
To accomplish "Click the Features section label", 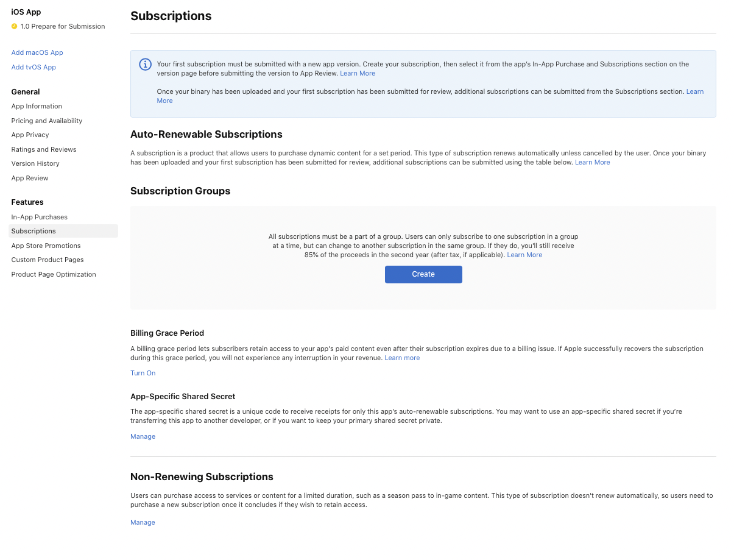I will point(27,202).
